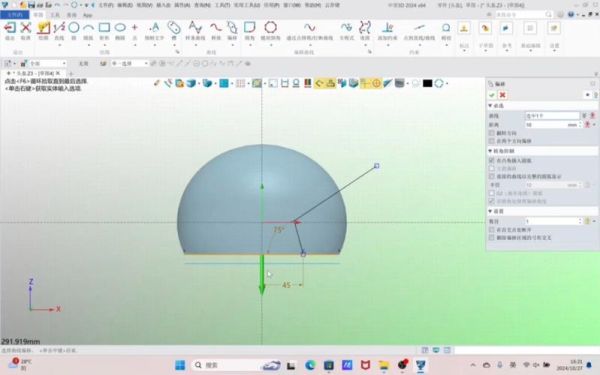Enable the Offset in both directions checkbox

492,141
